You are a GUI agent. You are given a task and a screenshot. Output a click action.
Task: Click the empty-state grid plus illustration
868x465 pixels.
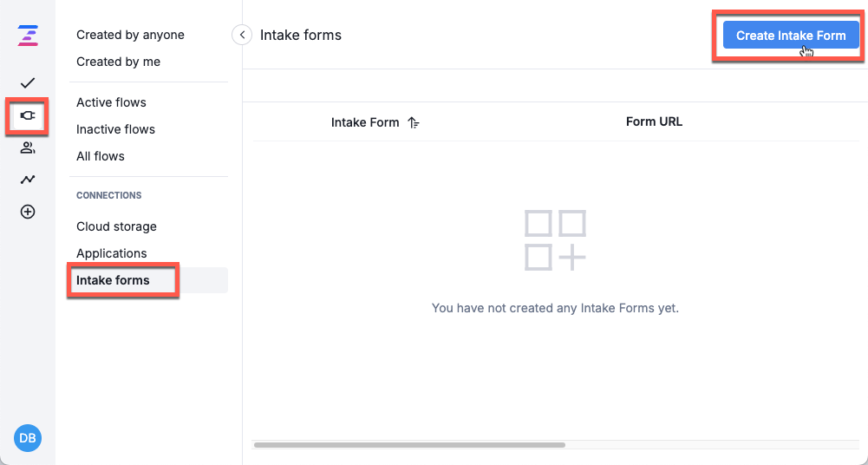point(555,240)
